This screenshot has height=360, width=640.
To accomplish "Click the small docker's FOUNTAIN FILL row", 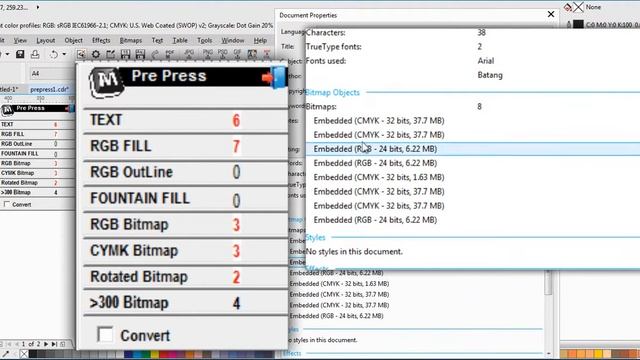I will pos(37,153).
